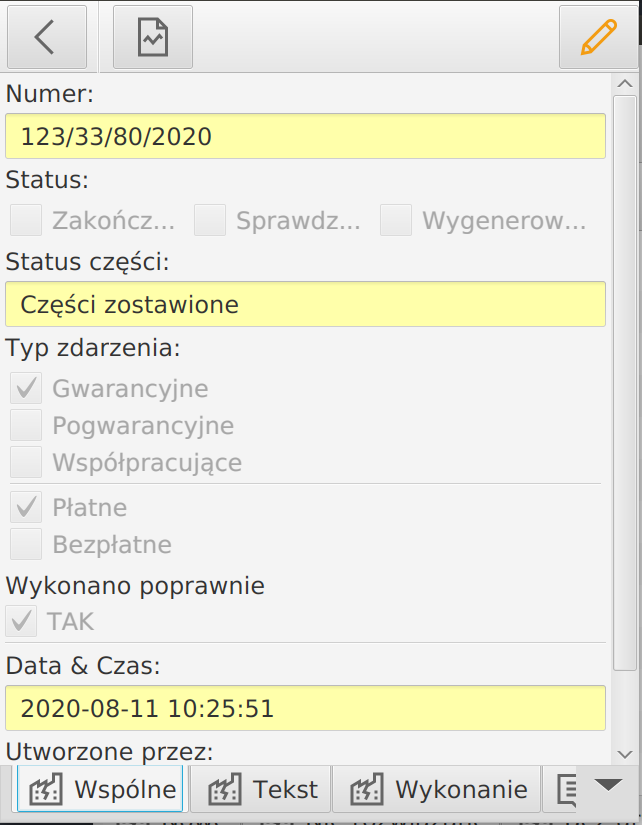The image size is (642, 825).
Task: Toggle the Płatne checkbox
Action: coord(24,507)
